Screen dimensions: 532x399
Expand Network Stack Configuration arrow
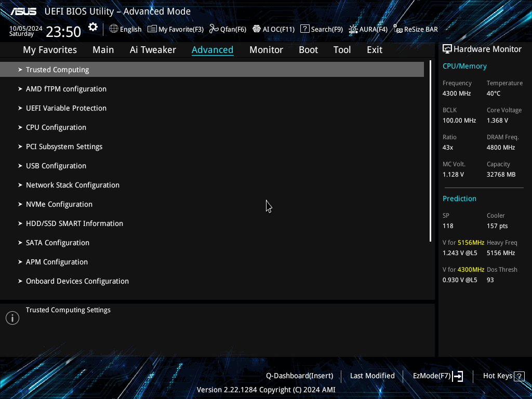point(20,185)
